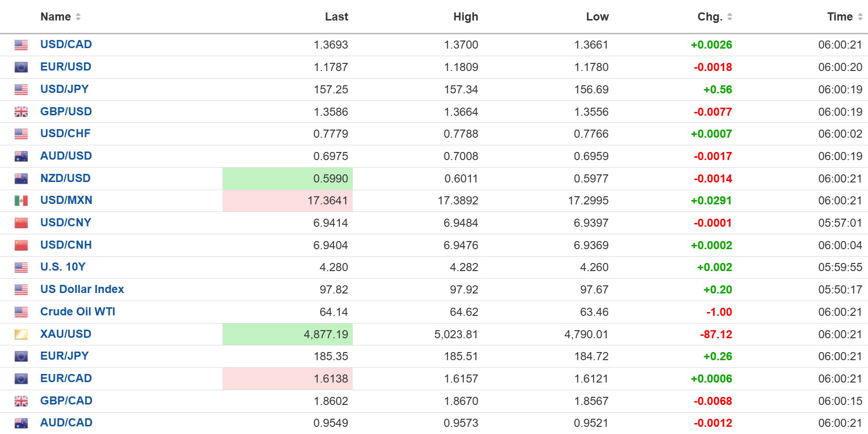Open the U.S. 10Y bond link
Viewport: 868px width, 434px height.
click(x=63, y=267)
